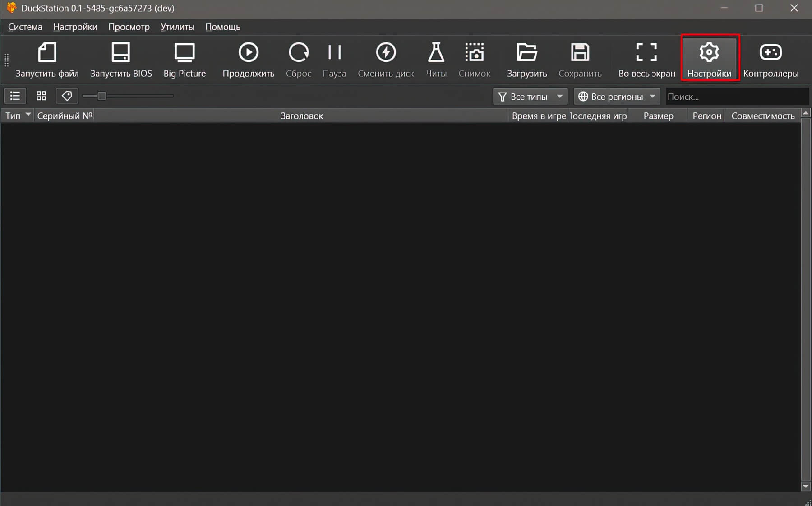The width and height of the screenshot is (812, 506).
Task: Launch BIOS with Запустить BIOS
Action: tap(121, 60)
